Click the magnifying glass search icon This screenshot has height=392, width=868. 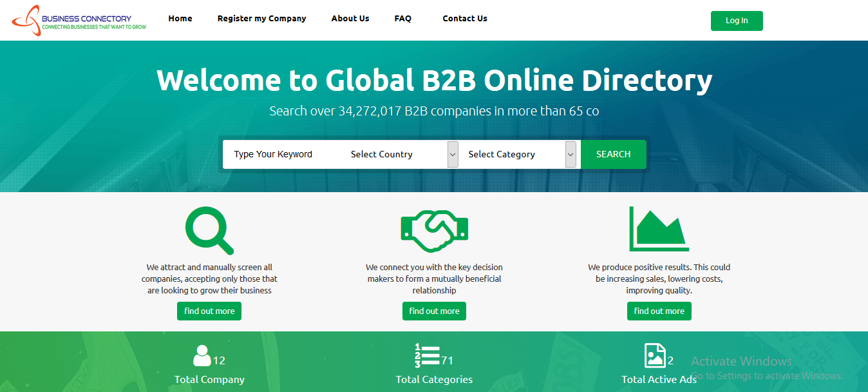pyautogui.click(x=209, y=230)
